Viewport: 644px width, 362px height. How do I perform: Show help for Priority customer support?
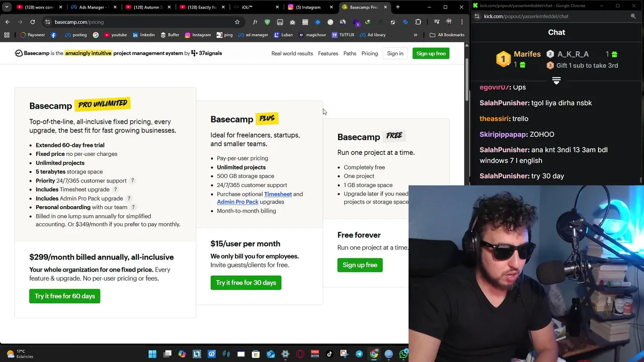click(x=133, y=180)
